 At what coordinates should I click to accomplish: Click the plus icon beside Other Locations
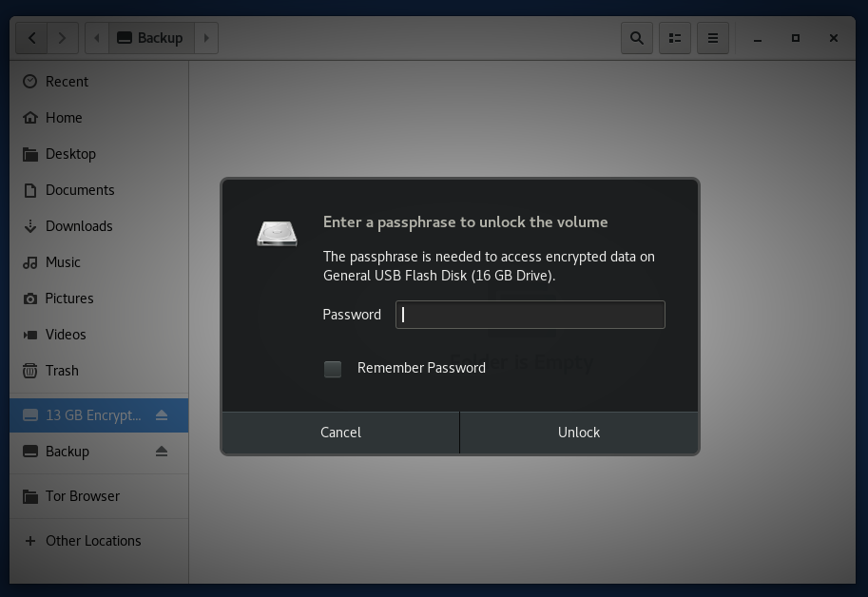(29, 541)
